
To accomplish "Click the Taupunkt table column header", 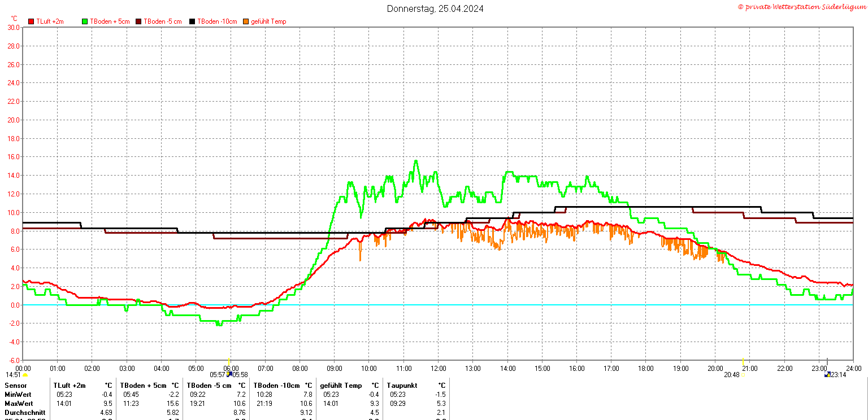I will tap(402, 386).
